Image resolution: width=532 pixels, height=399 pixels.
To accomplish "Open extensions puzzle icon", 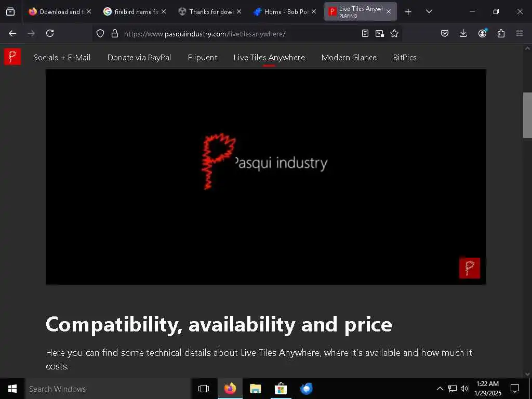I will pos(501,33).
